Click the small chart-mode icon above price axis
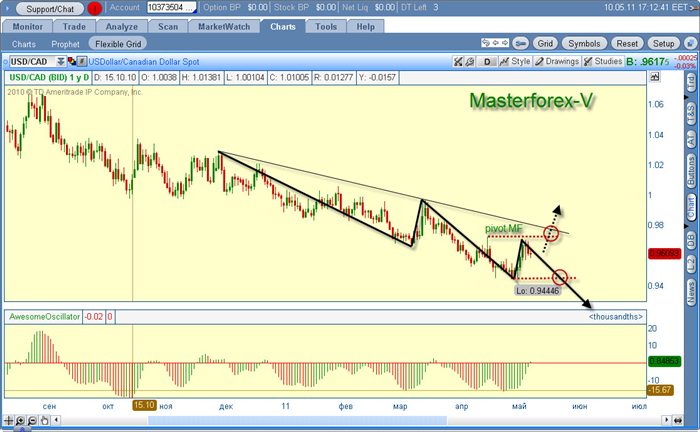The width and height of the screenshot is (700, 432). (x=655, y=77)
